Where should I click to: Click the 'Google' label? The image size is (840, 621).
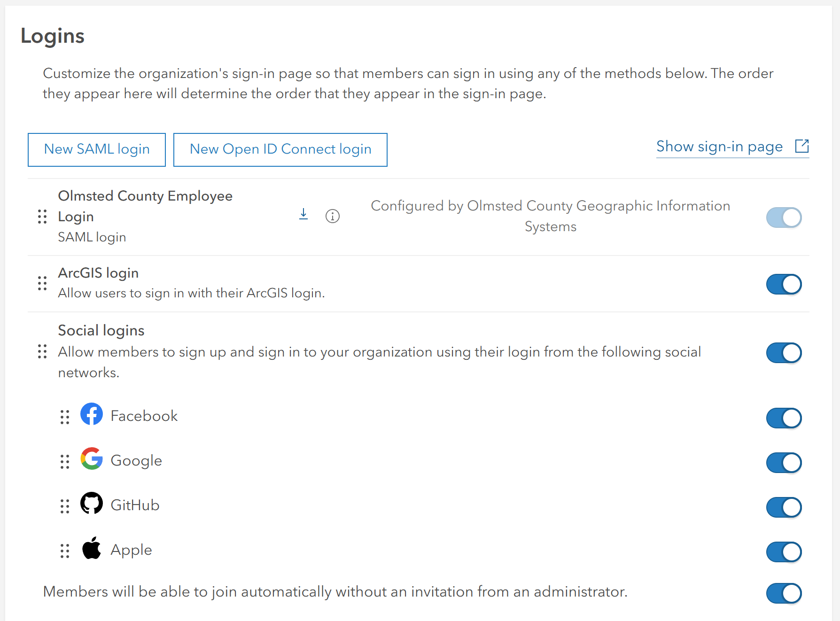click(x=136, y=461)
